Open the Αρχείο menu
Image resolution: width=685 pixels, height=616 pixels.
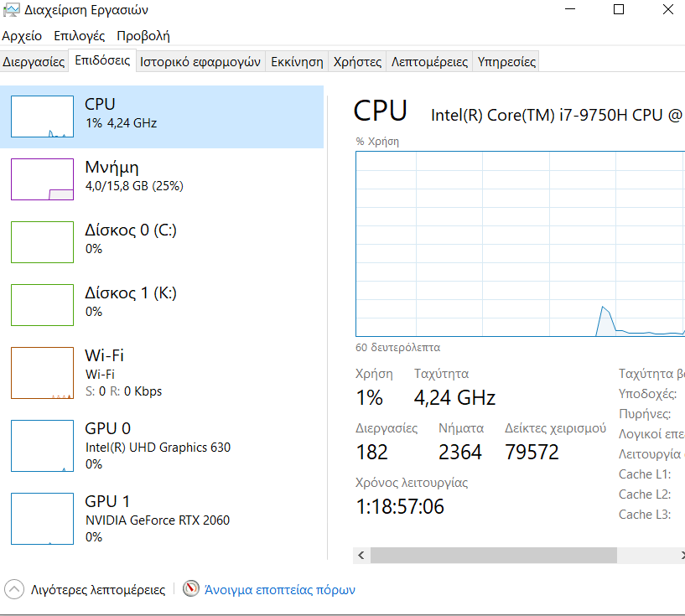pos(22,36)
